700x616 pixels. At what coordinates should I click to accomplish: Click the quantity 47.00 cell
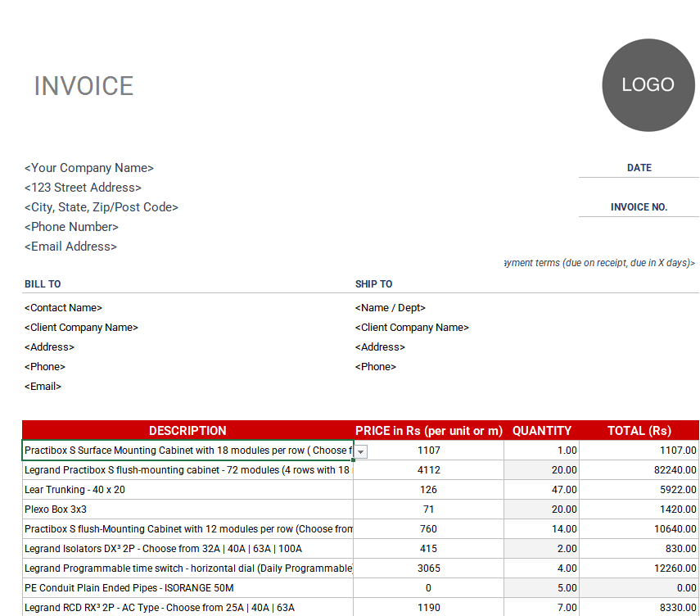[541, 490]
